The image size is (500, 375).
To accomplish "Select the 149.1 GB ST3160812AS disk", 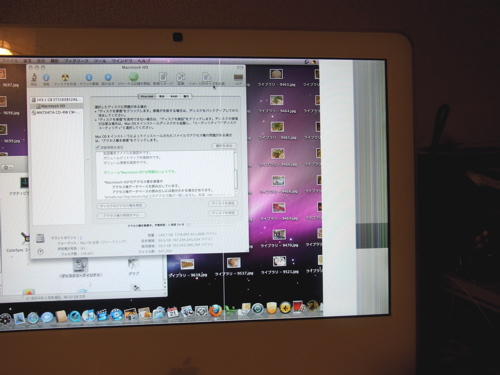I will click(57, 100).
